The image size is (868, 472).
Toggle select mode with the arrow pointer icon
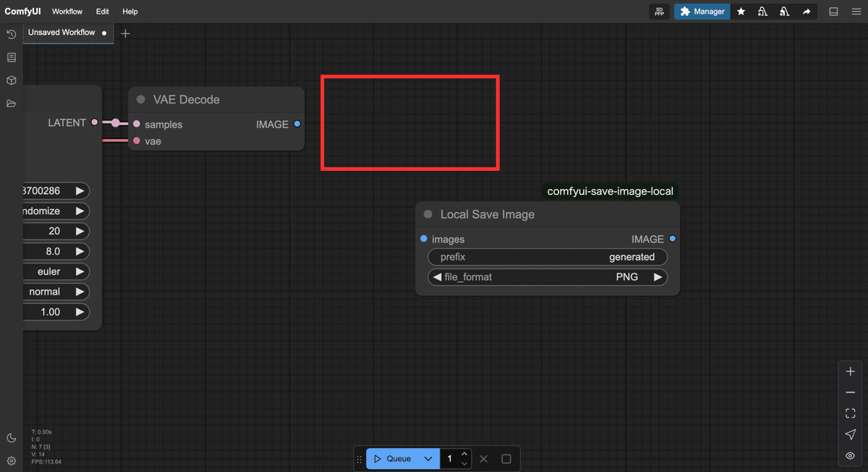[851, 434]
